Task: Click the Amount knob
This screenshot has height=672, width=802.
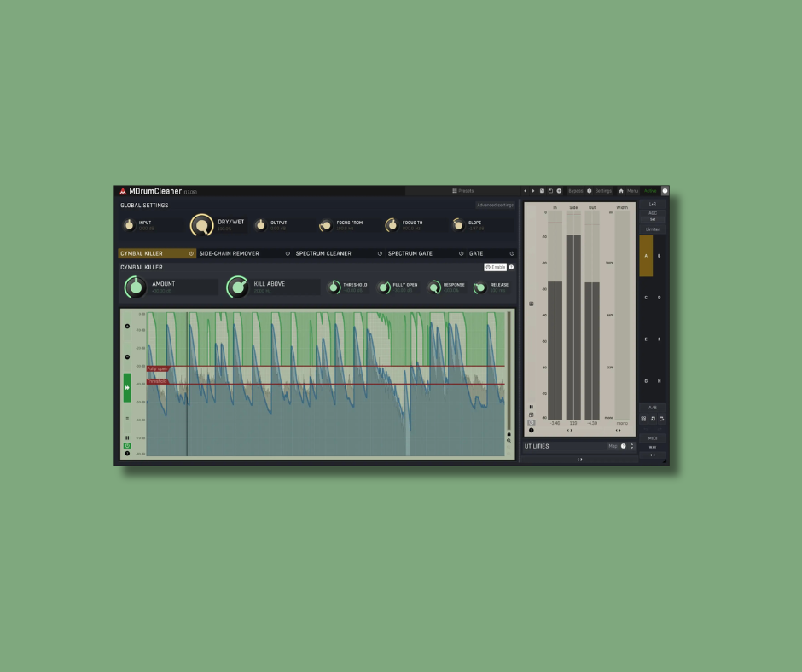Action: [x=136, y=287]
